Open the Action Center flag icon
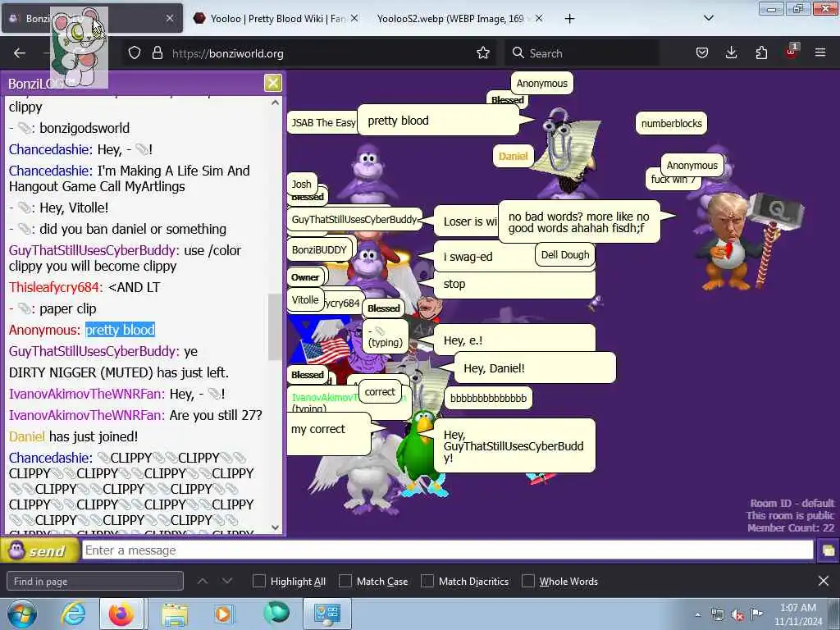Image resolution: width=840 pixels, height=630 pixels. point(756,614)
